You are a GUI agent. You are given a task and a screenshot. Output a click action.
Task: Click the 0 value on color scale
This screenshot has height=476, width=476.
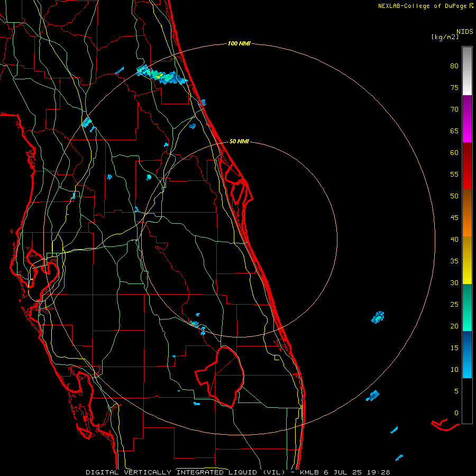[x=456, y=413]
